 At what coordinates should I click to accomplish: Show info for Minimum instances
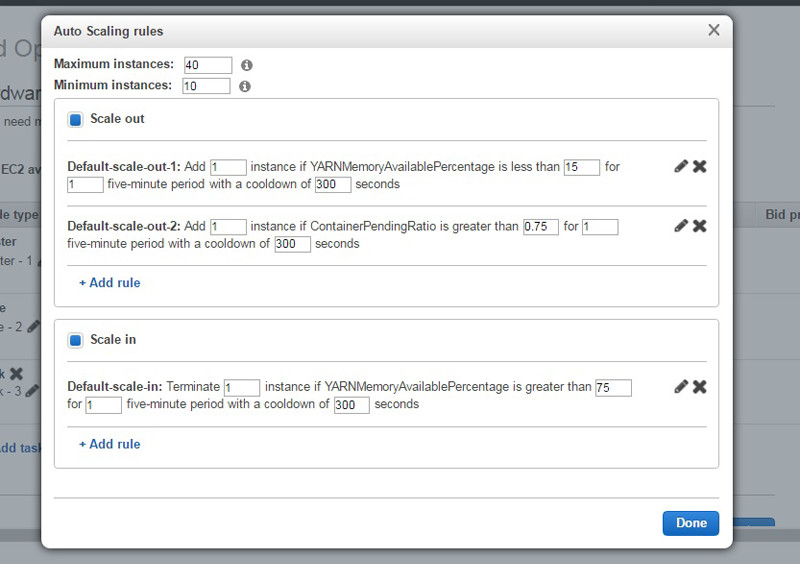coord(245,86)
